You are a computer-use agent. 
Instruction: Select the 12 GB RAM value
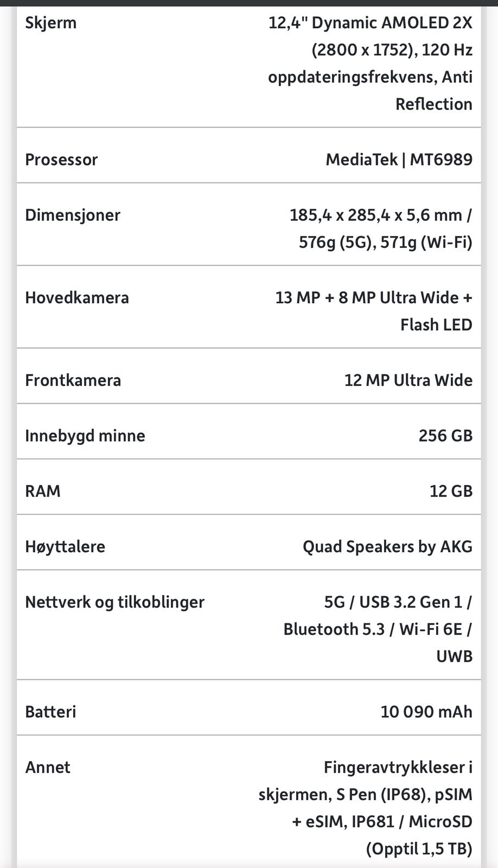point(451,491)
